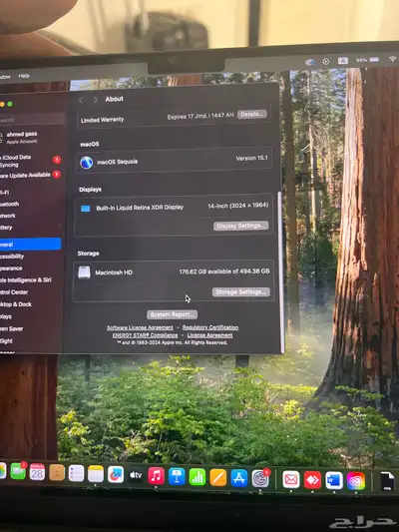Click the System Report... button
This screenshot has width=399, height=532.
point(172,314)
